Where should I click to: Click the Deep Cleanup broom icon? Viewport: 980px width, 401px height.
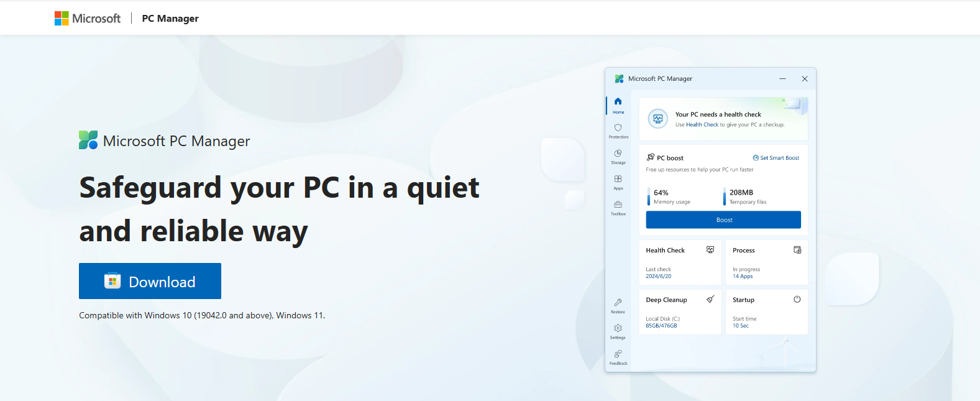[x=710, y=299]
